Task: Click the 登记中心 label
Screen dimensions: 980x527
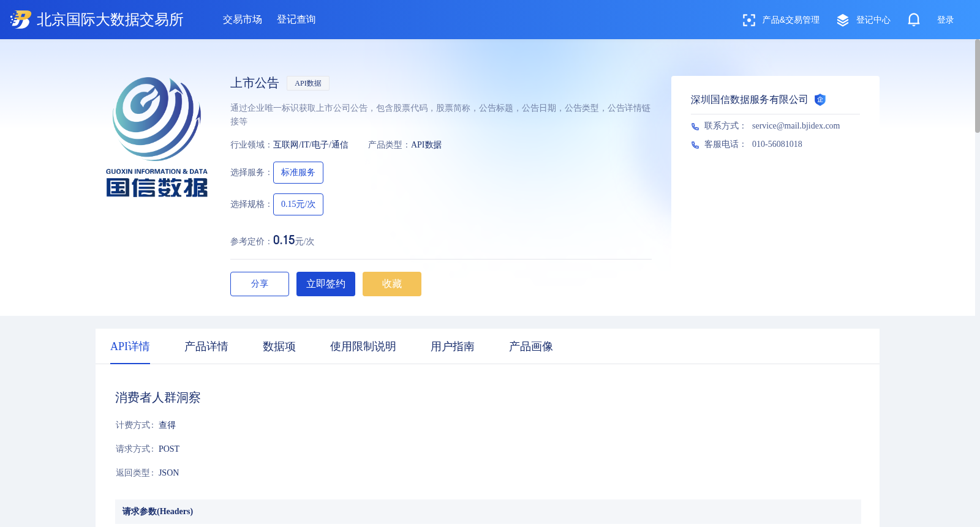Action: pos(873,20)
